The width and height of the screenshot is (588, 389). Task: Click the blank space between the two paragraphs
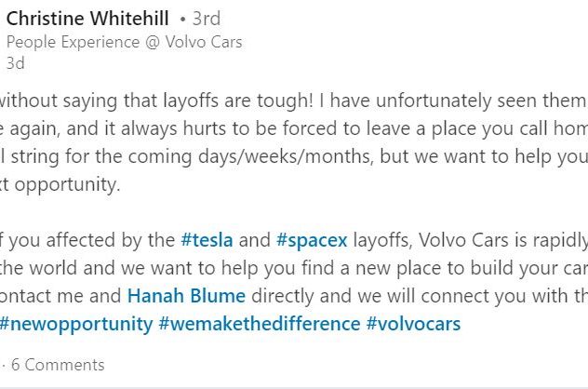pyautogui.click(x=294, y=212)
